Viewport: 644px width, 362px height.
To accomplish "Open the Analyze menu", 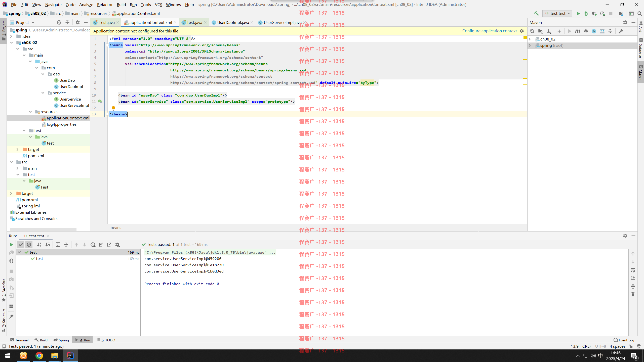I will (86, 5).
